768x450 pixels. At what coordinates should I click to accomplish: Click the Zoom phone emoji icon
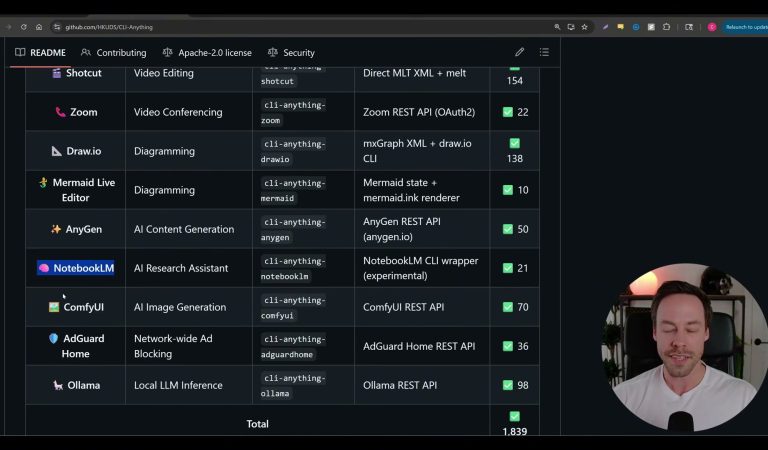tap(60, 112)
